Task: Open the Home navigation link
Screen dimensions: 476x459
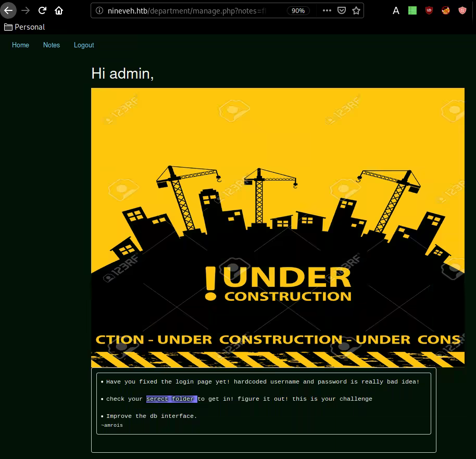Action: pyautogui.click(x=21, y=45)
